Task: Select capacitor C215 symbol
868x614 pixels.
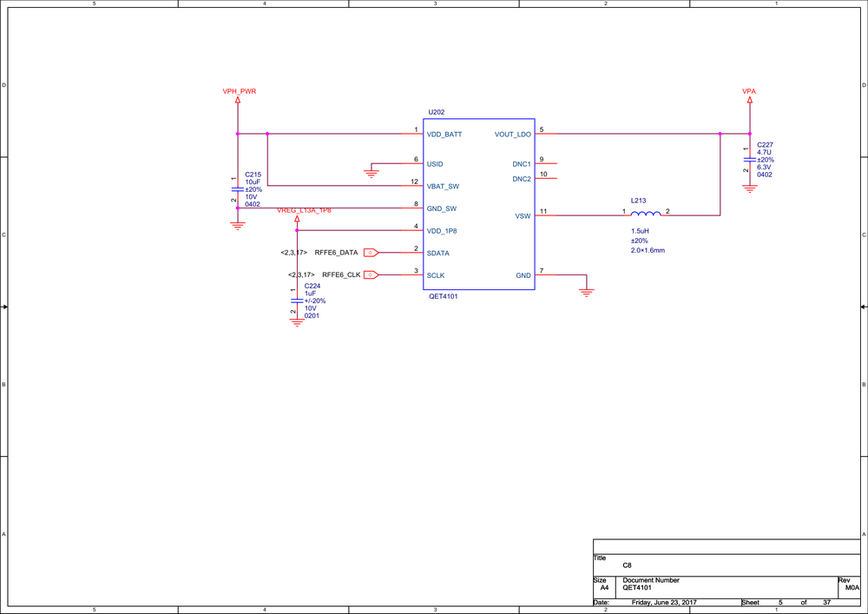Action: tap(238, 189)
